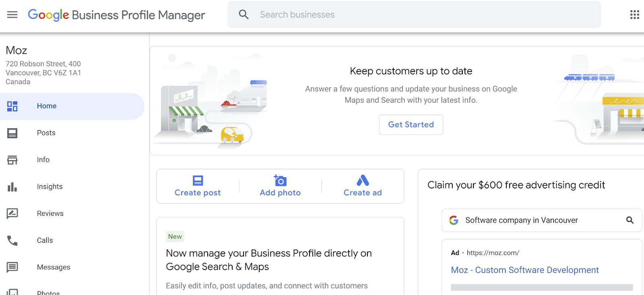Click the Info storefront icon

[x=12, y=160]
